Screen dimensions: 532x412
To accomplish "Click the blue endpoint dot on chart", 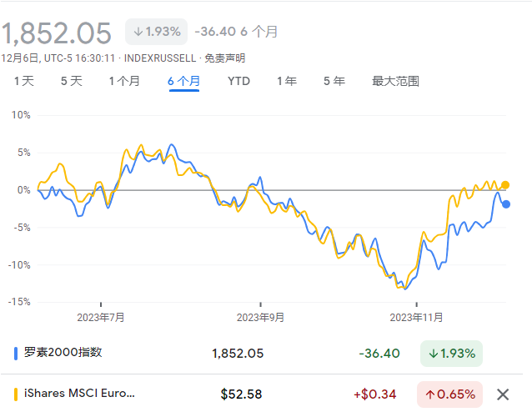I will (506, 204).
